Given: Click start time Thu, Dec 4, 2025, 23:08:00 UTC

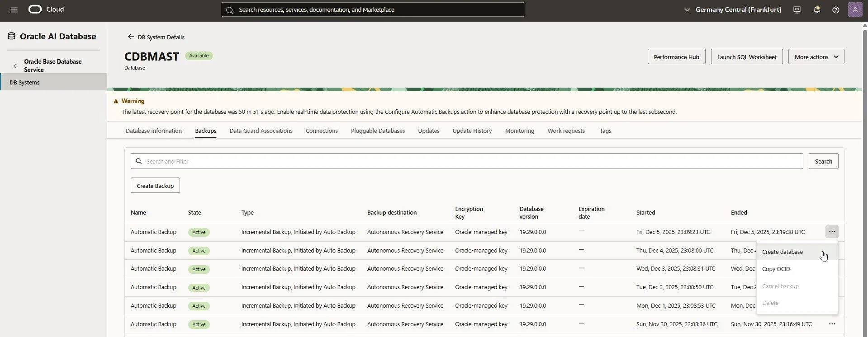Looking at the screenshot, I should [675, 250].
